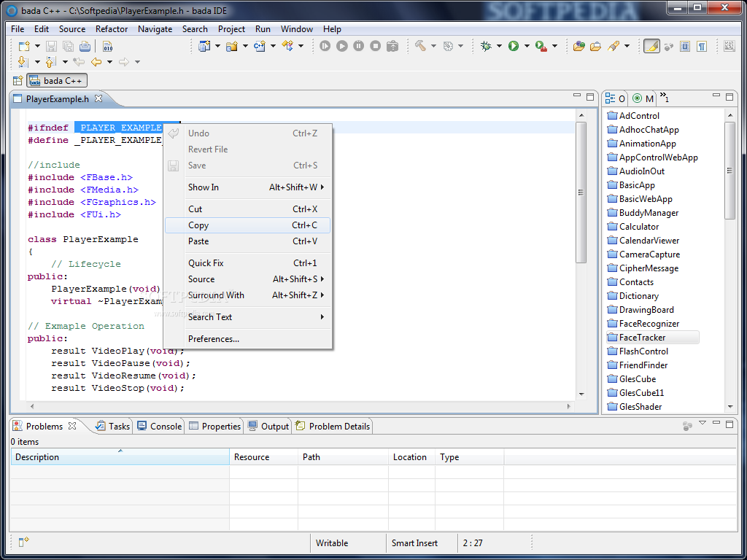Click the Build hammer icon
Image resolution: width=747 pixels, height=560 pixels.
tap(420, 46)
